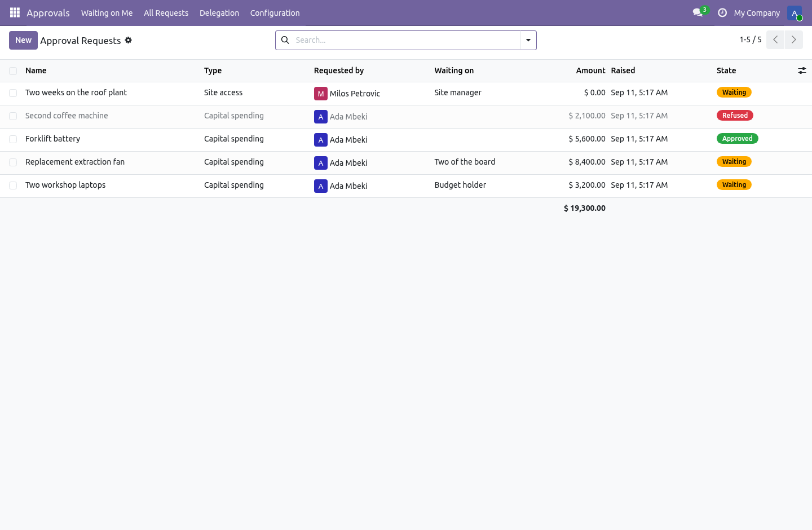
Task: Open the Approval Requests gear actions menu
Action: click(129, 40)
